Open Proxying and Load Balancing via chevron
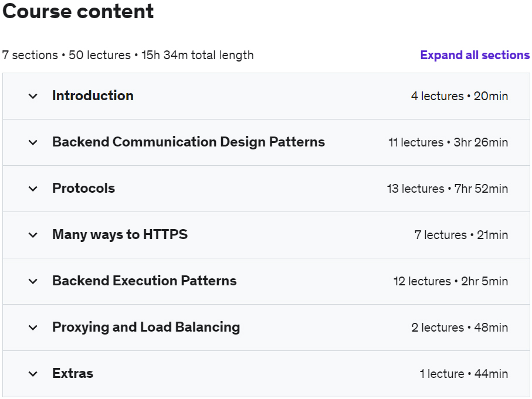Screen dimensions: 532x399 pos(33,328)
